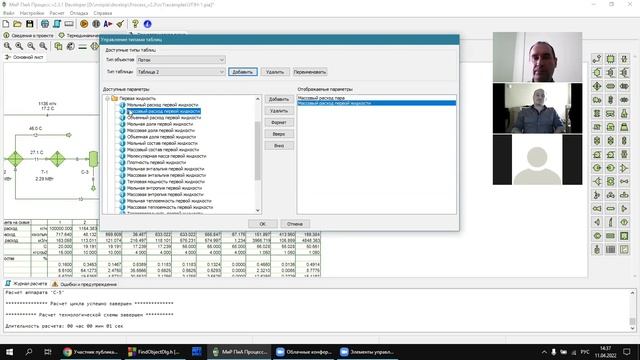Click the calculation log vertical scrollbar
This screenshot has height=360, width=640.
pyautogui.click(x=632, y=310)
